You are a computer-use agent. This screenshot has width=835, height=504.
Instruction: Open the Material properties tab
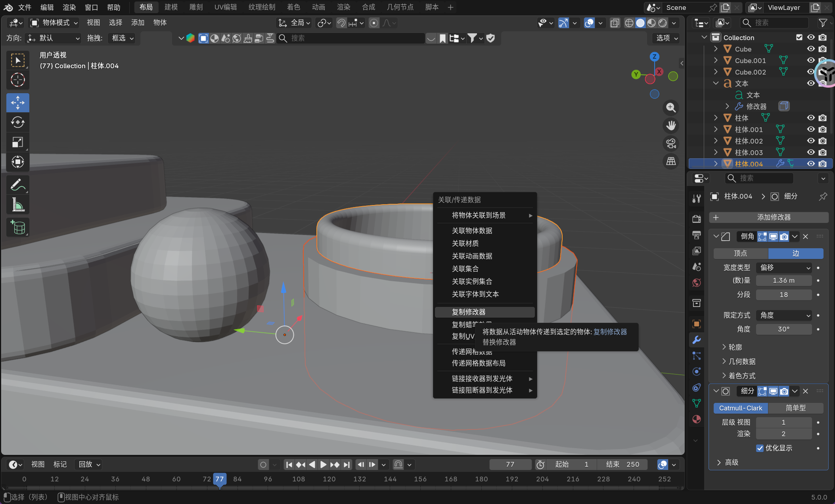click(697, 419)
